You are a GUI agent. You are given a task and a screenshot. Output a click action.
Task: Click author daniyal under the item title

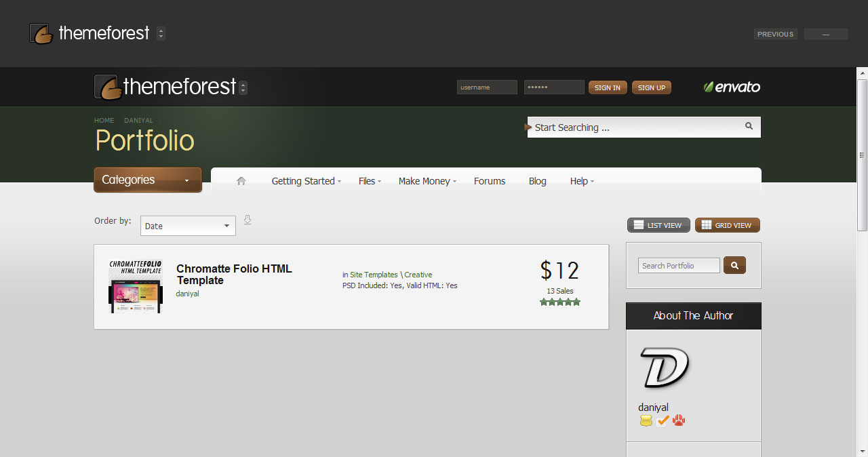point(187,294)
